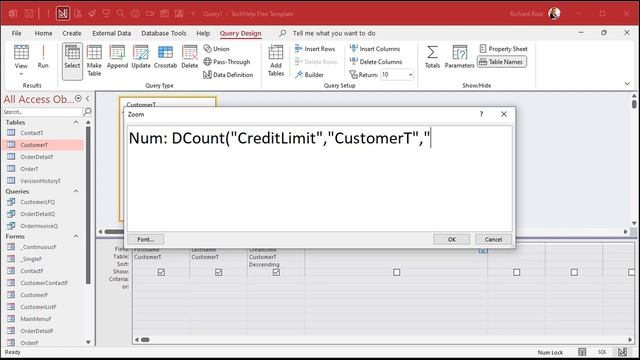This screenshot has width=640, height=360.
Task: Select Pass-Through query option
Action: [227, 62]
